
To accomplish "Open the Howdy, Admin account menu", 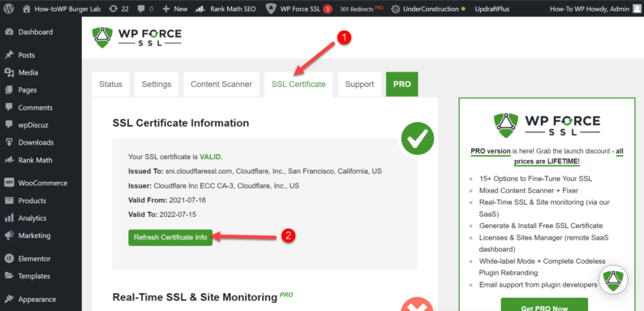I will 595,9.
